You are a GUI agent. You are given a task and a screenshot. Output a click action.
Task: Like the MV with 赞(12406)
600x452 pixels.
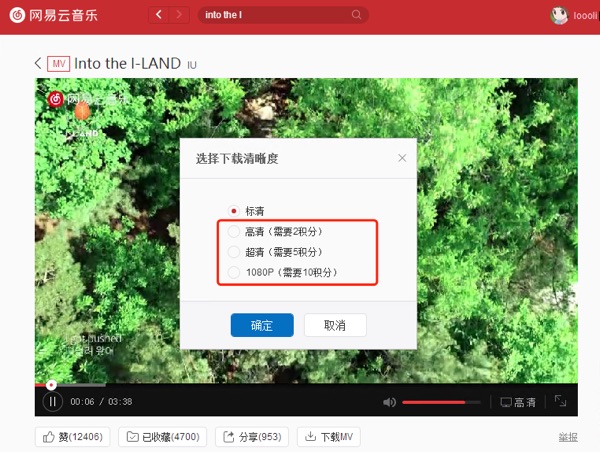point(73,437)
